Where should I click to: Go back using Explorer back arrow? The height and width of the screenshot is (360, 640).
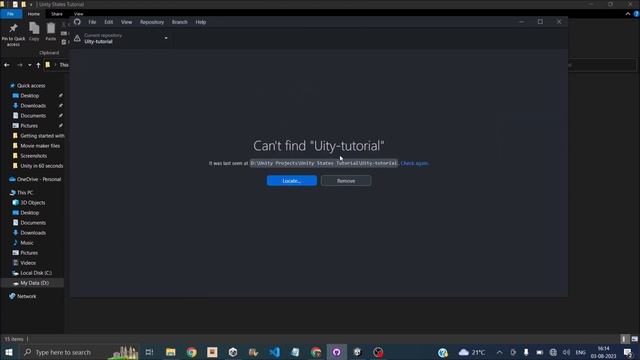coord(7,65)
